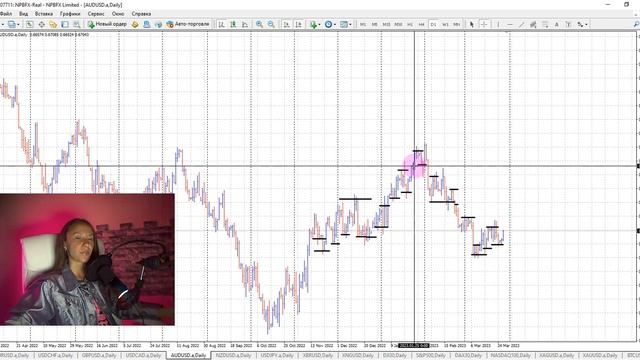Toggle the Авто-торговля button

(188, 24)
